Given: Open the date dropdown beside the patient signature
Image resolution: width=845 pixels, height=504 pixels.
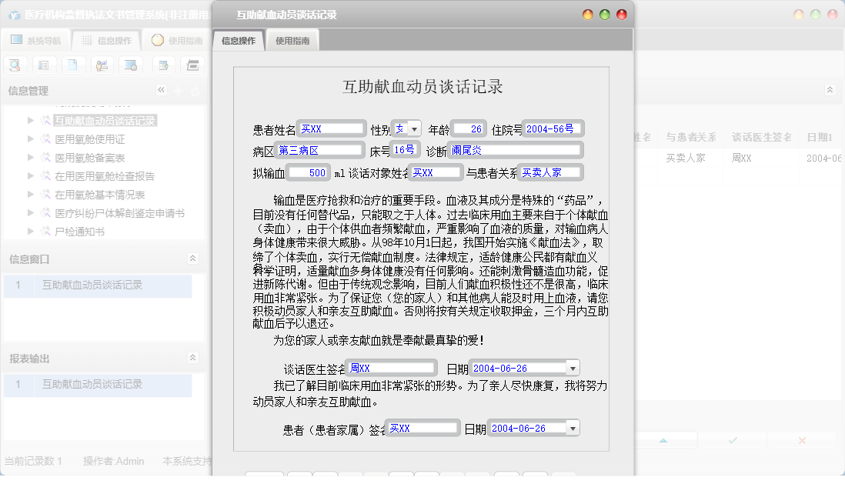Looking at the screenshot, I should pyautogui.click(x=573, y=427).
